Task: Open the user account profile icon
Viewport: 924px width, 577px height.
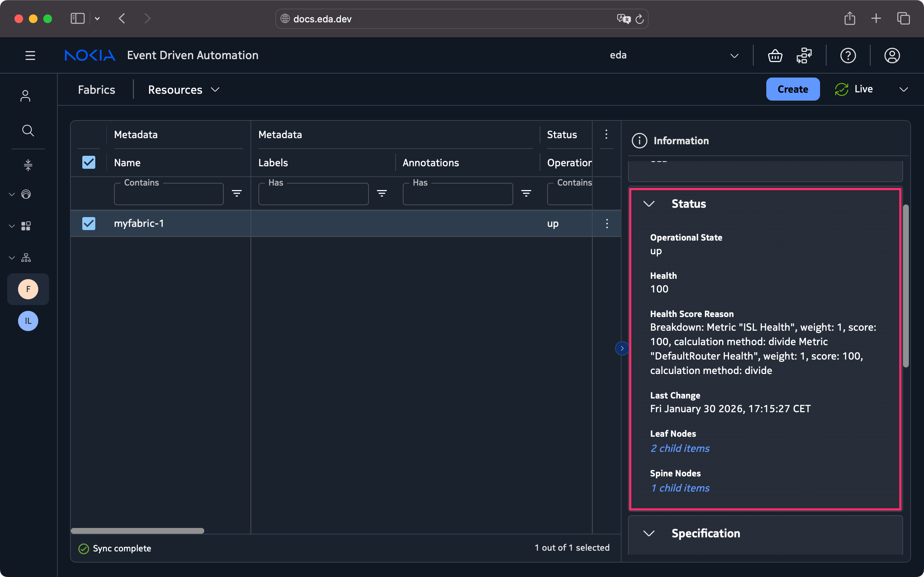Action: [x=892, y=56]
